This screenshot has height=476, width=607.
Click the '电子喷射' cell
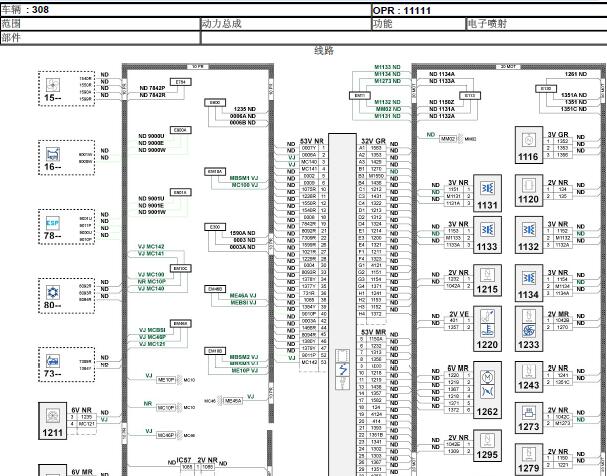click(x=537, y=24)
